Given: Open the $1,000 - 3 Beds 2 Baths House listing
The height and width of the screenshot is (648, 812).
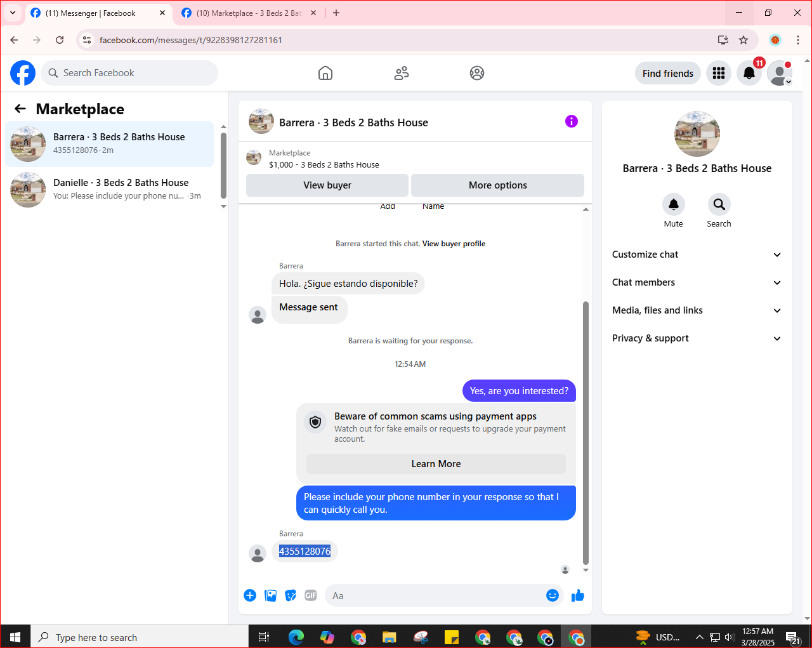Looking at the screenshot, I should [324, 164].
